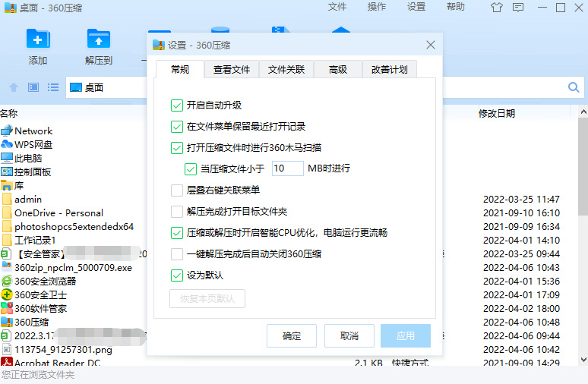588x384 pixels.
Task: Switch to the 文件关联 tab
Action: click(286, 69)
